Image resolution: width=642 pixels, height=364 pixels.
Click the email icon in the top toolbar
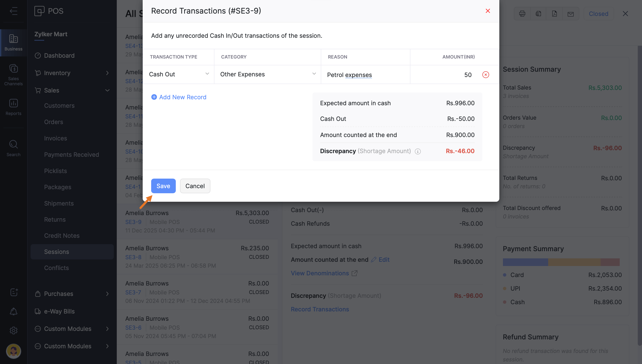tap(570, 14)
